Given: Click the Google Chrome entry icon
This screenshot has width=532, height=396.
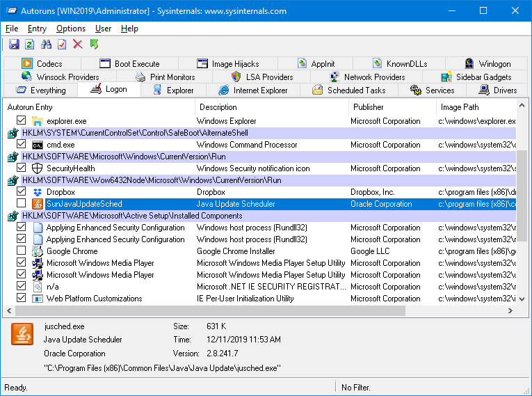Looking at the screenshot, I should pyautogui.click(x=38, y=251).
